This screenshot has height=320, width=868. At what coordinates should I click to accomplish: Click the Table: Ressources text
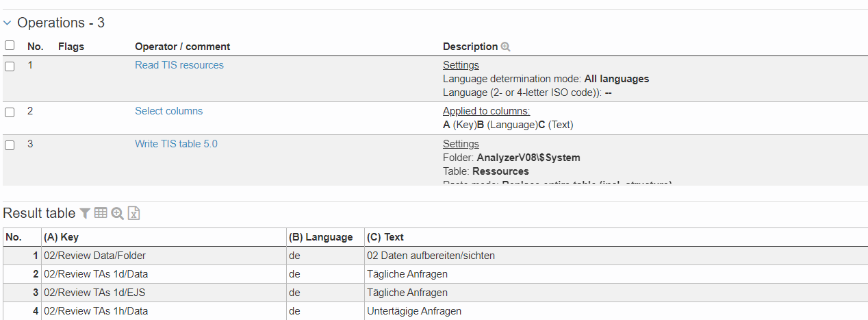point(486,171)
